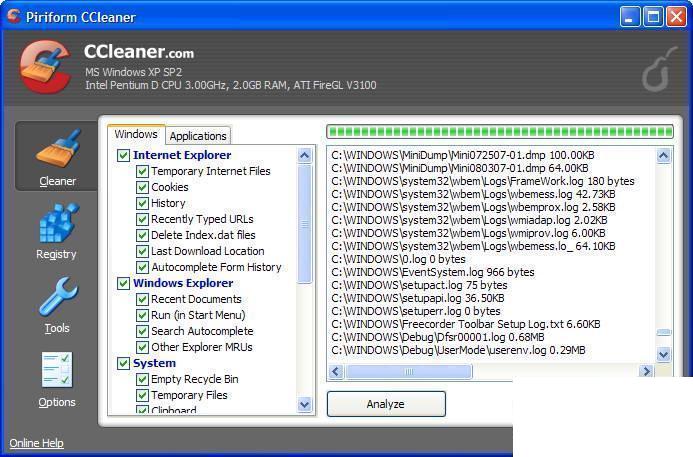Image resolution: width=693 pixels, height=457 pixels.
Task: Toggle the Recent Documents checkbox
Action: click(142, 299)
